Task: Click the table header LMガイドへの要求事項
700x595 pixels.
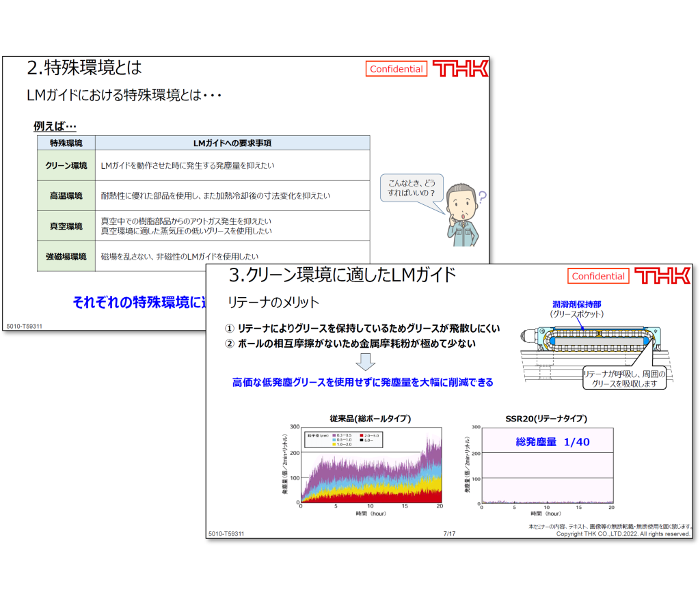Action: pos(232,143)
